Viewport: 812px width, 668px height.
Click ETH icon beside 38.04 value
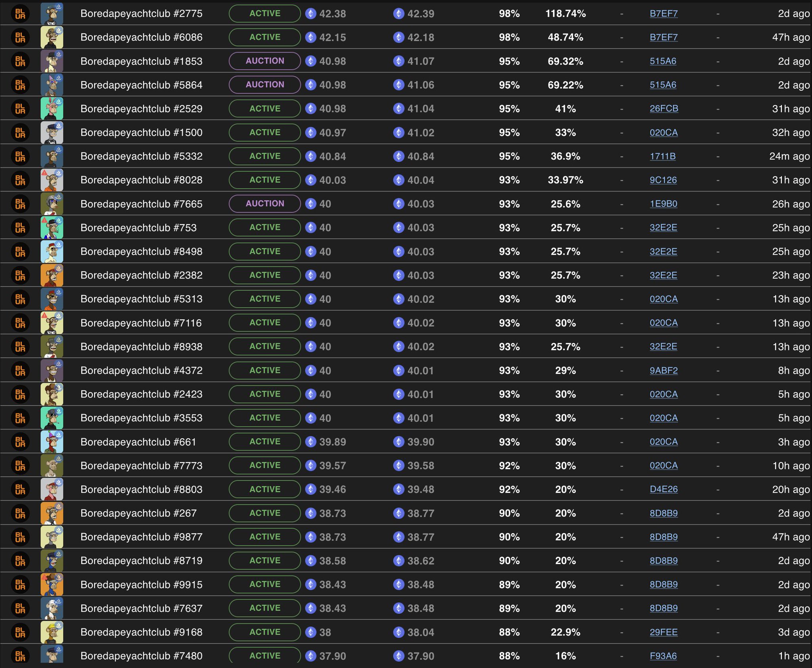click(399, 632)
